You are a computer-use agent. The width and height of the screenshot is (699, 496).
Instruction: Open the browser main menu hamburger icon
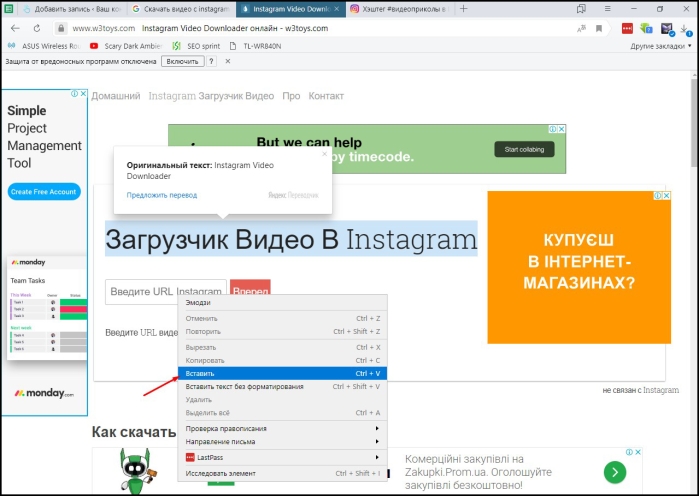[x=607, y=8]
